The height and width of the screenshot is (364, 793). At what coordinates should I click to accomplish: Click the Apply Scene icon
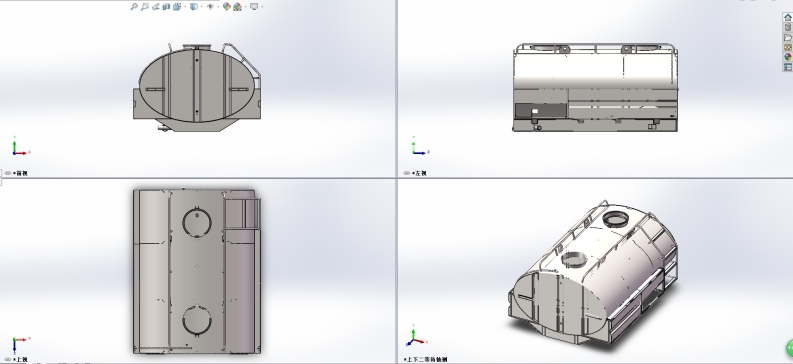237,7
